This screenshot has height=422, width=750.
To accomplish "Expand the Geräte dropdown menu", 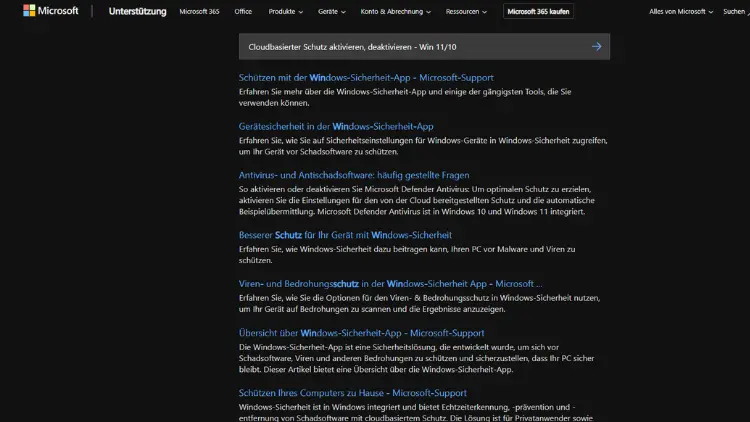I will (x=331, y=11).
